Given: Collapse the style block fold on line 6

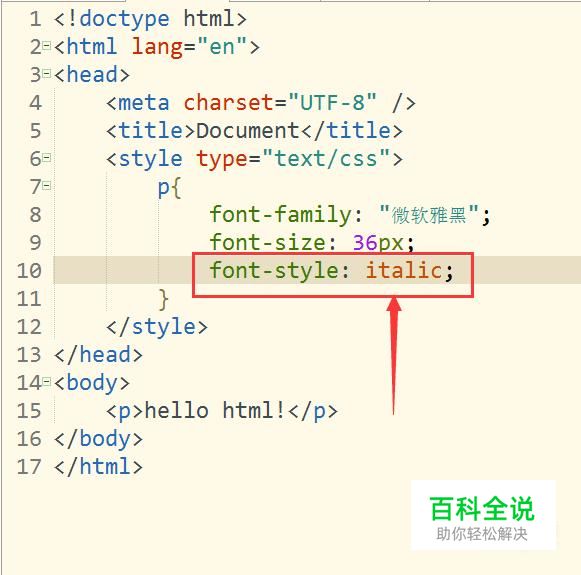Looking at the screenshot, I should point(46,158).
